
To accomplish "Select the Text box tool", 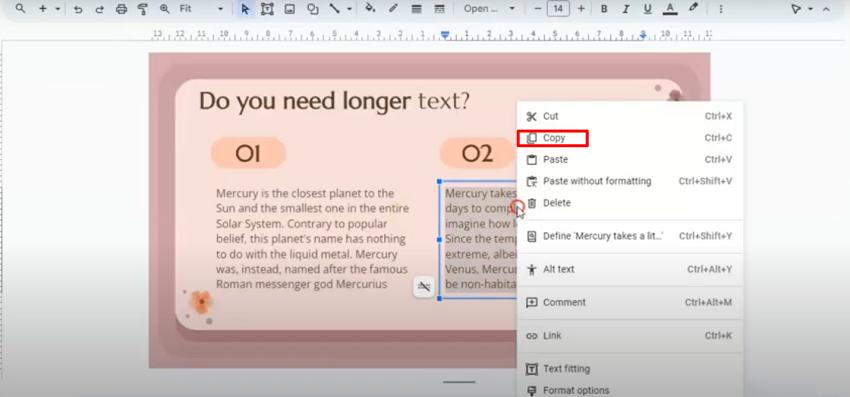I will (267, 9).
